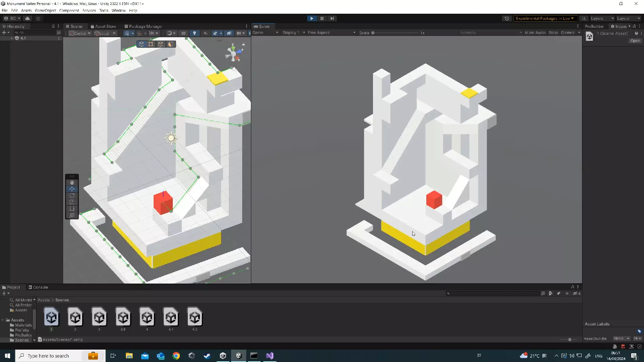Image resolution: width=644 pixels, height=362 pixels.
Task: Open the Free Aspect resolution dropdown
Action: click(331, 33)
